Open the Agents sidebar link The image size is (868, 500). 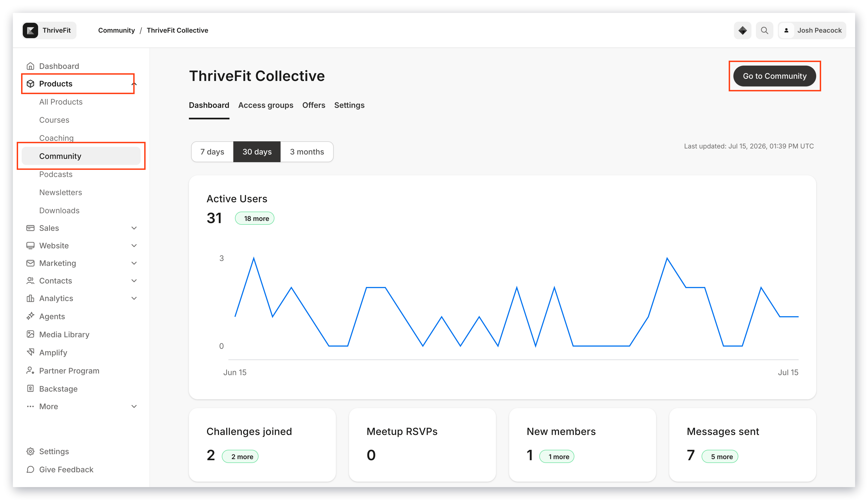coord(52,316)
